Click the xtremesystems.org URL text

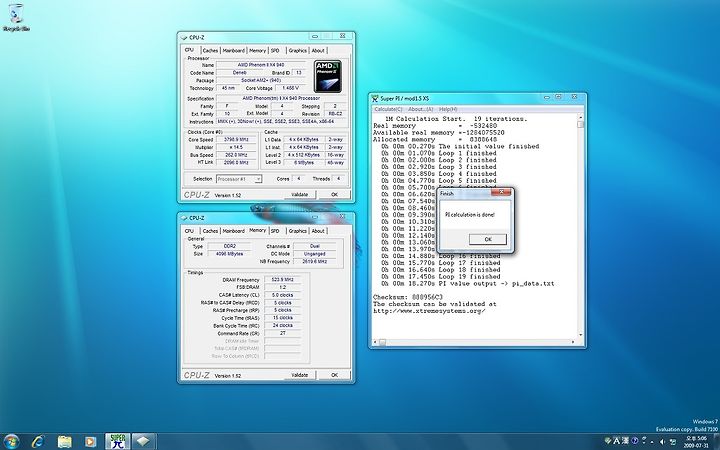pyautogui.click(x=429, y=311)
